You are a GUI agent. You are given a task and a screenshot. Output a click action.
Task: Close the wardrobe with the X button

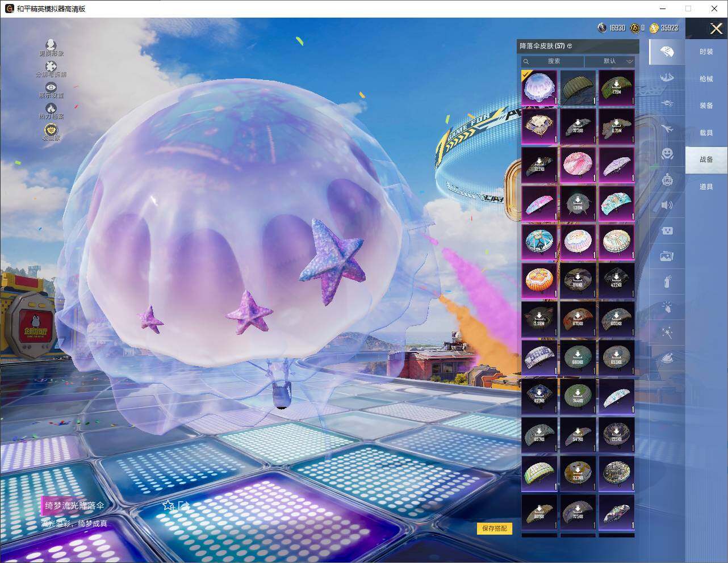(716, 29)
